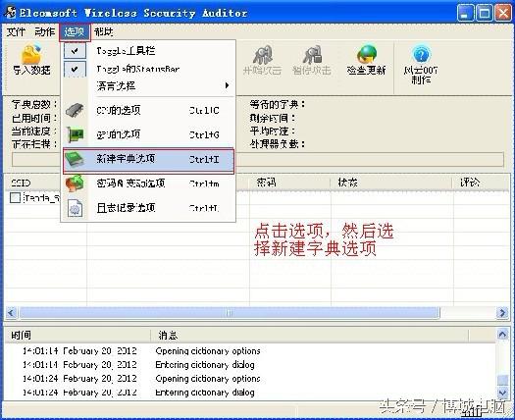Click the 时间 time log column header
The height and width of the screenshot is (420, 515).
pos(77,336)
